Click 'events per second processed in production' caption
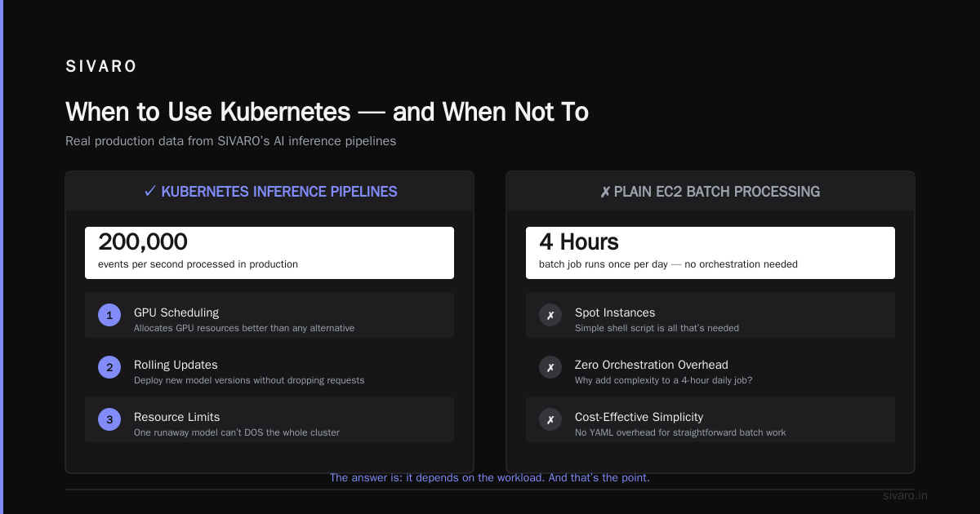 point(198,264)
